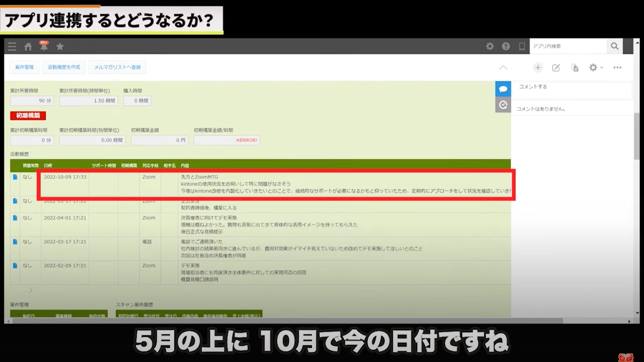The height and width of the screenshot is (362, 644).
Task: Click the 案件管理 button
Action: [24, 67]
